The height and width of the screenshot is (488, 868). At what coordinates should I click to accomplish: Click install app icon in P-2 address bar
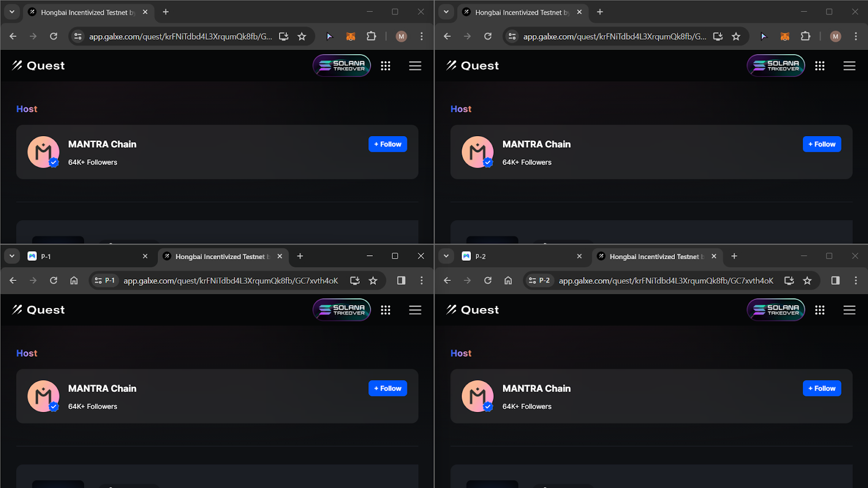coord(789,280)
